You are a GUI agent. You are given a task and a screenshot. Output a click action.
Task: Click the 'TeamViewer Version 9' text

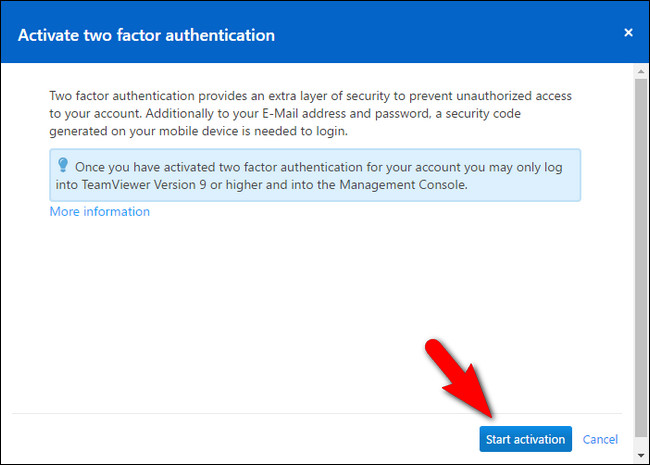(147, 184)
